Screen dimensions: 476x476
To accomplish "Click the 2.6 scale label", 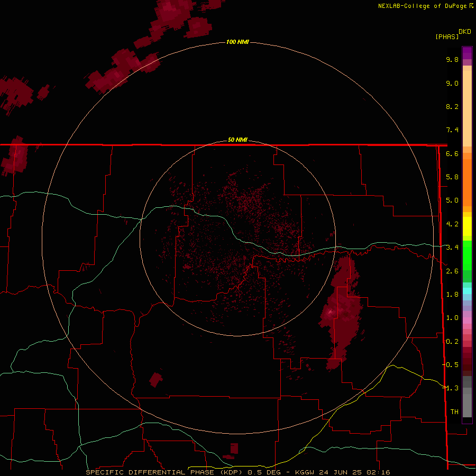I will [452, 271].
